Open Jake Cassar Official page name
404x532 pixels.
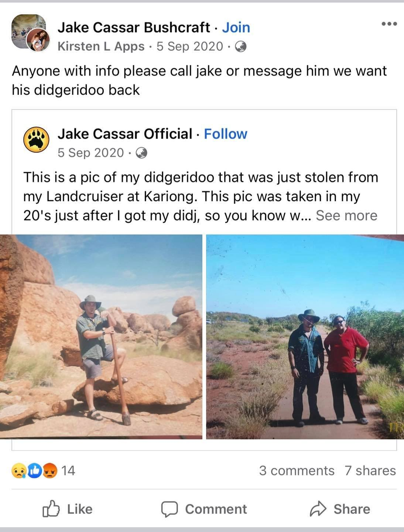pyautogui.click(x=125, y=134)
